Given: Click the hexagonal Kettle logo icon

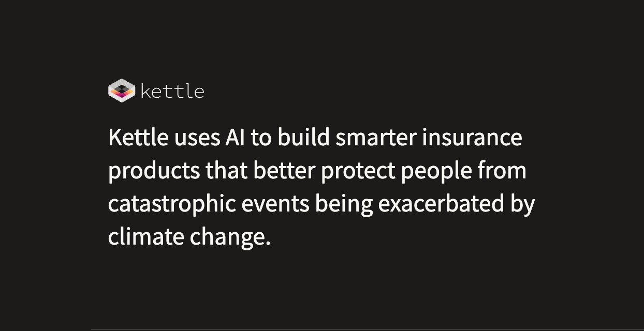Looking at the screenshot, I should pos(121,91).
